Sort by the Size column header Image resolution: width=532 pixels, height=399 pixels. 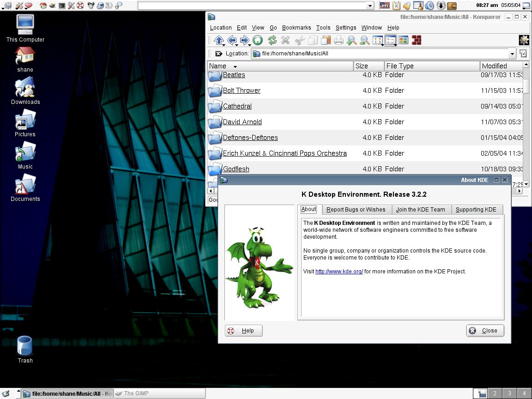tap(369, 66)
